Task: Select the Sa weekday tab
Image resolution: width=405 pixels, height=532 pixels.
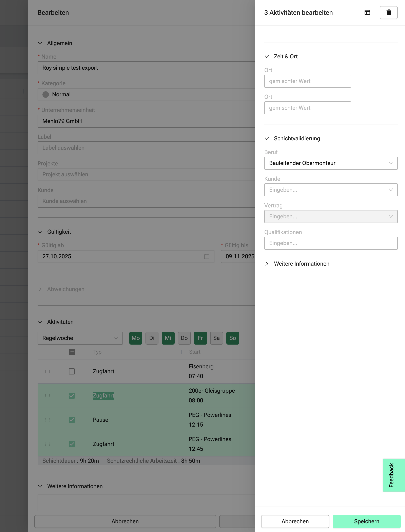Action: [216, 338]
